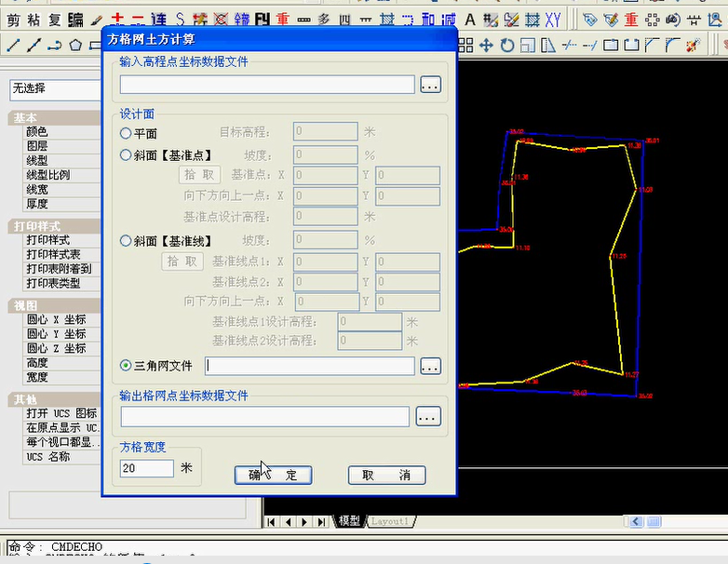Collapse the 基本 properties section
This screenshot has width=728, height=564.
54,118
